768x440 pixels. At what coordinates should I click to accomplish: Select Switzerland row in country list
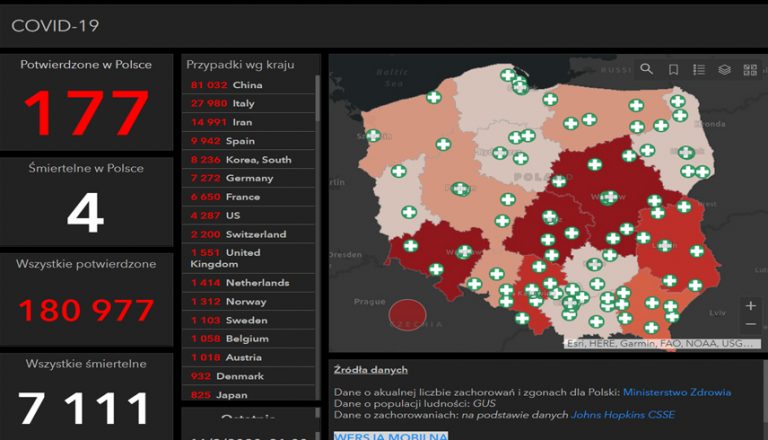click(249, 234)
